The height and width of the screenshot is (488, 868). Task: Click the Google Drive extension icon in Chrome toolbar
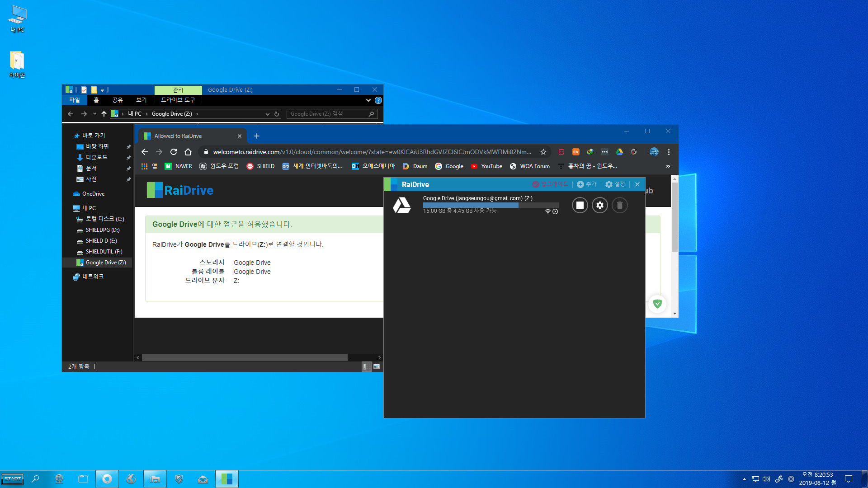coord(619,152)
